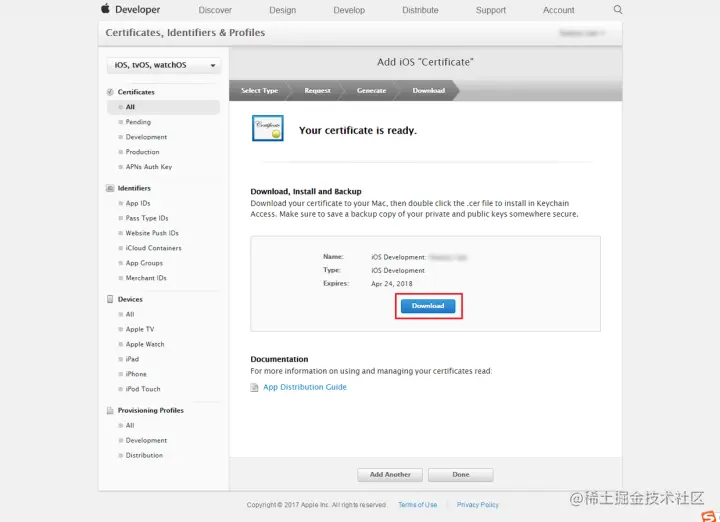Select Website Push IDs

coord(152,233)
